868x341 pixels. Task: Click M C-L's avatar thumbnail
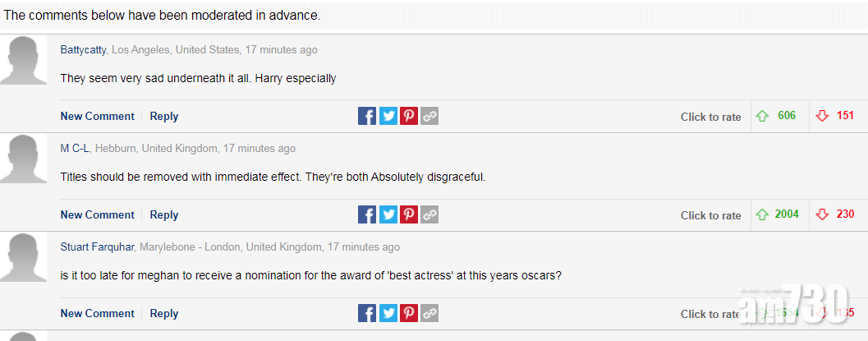[x=23, y=159]
